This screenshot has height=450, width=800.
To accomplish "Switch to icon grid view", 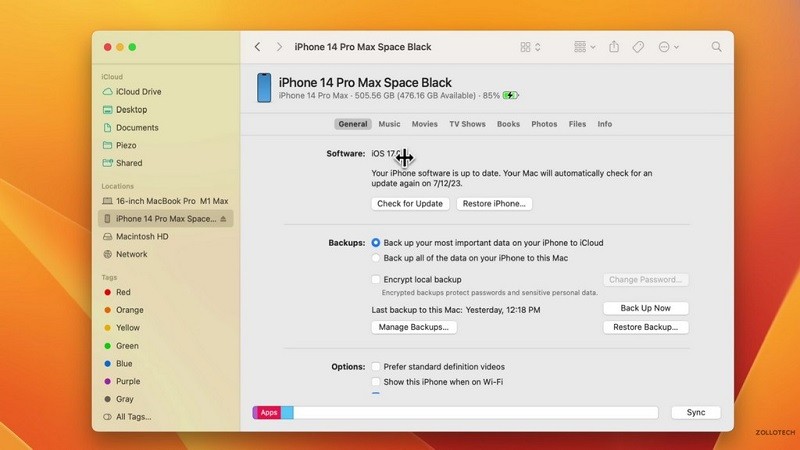I will (x=525, y=47).
